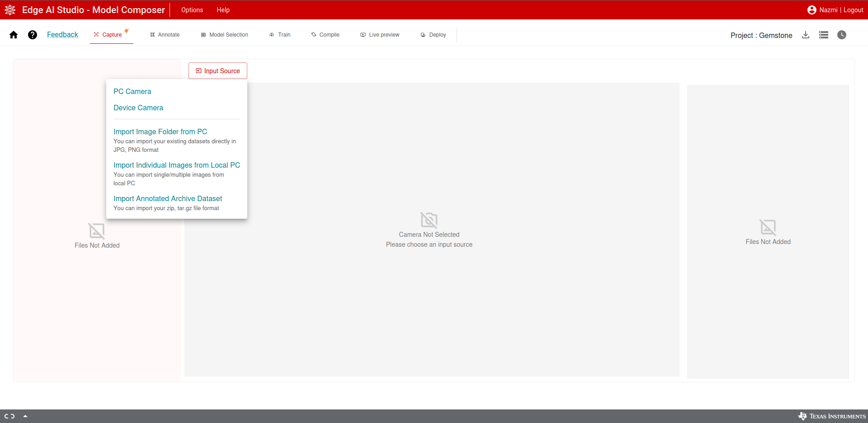
Task: Click the Camera Not Selected icon
Action: (429, 220)
